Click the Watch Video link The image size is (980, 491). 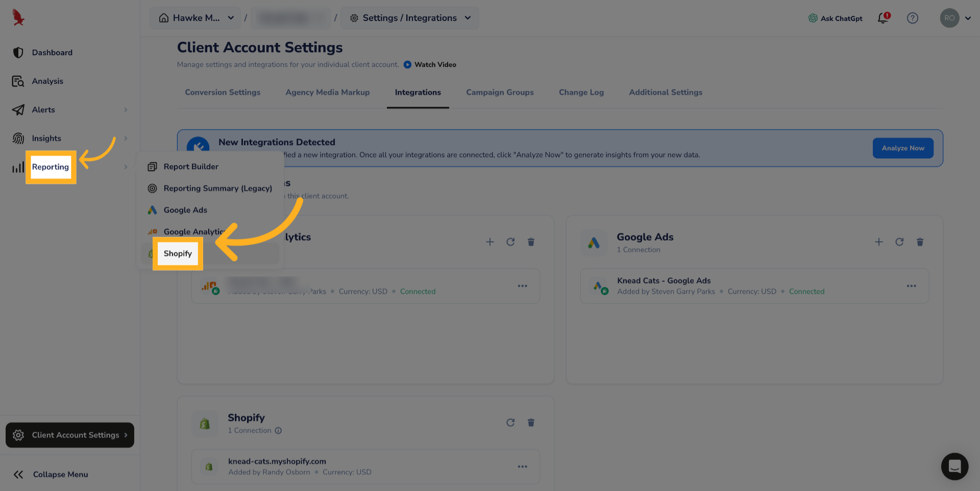[435, 65]
